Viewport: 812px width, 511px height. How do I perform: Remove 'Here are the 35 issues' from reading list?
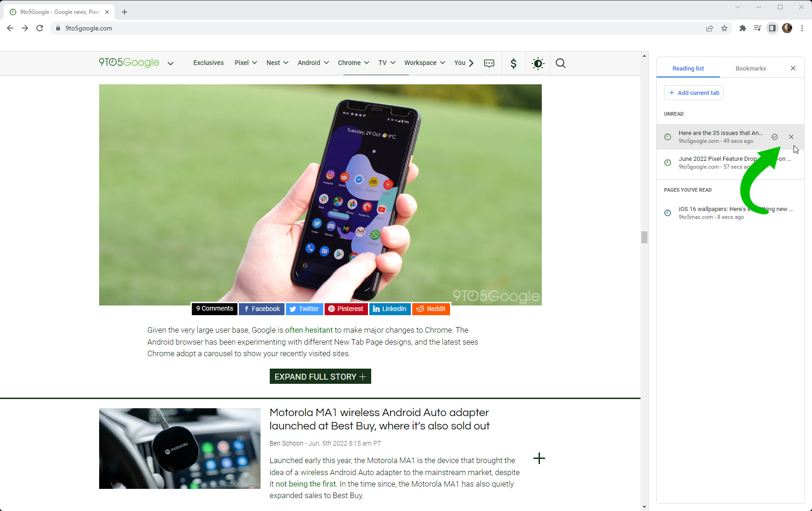[791, 136]
